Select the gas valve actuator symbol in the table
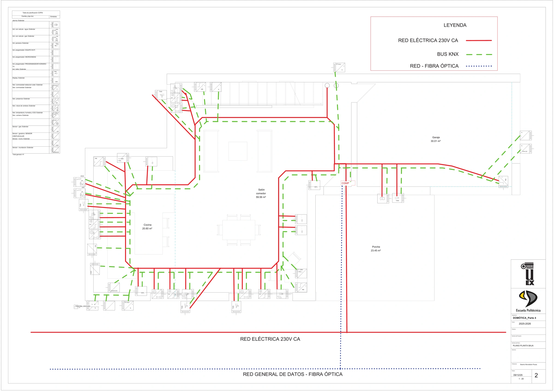 (55, 39)
